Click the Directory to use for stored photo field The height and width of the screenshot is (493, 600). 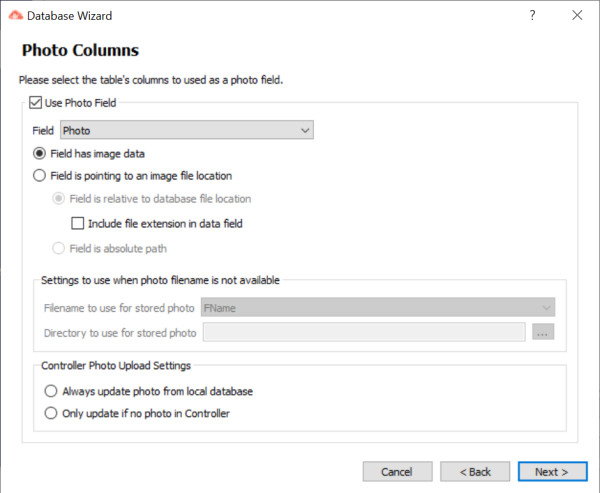pyautogui.click(x=364, y=332)
